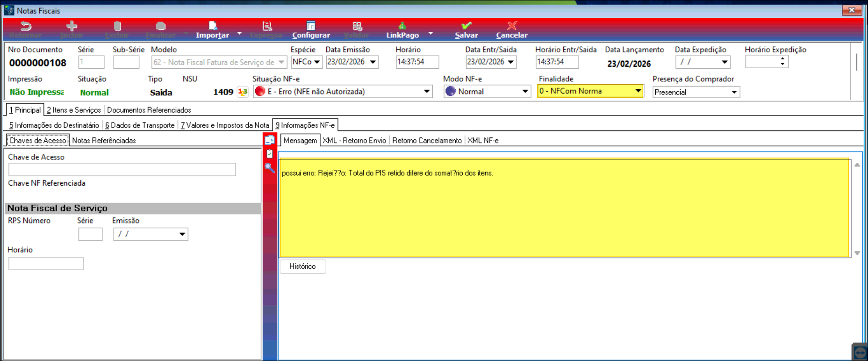Switch to the 2 Itens e Serviços tab

[x=74, y=110]
